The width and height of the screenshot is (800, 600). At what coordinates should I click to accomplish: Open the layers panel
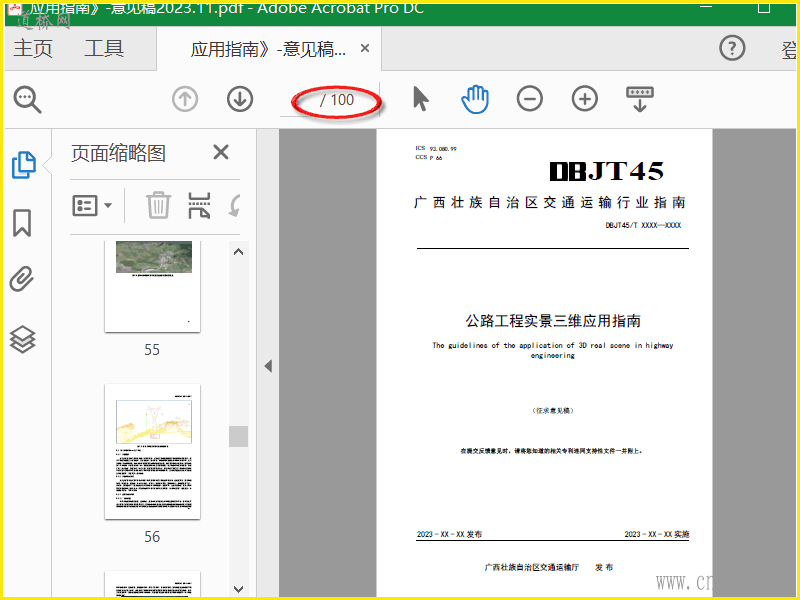(22, 339)
